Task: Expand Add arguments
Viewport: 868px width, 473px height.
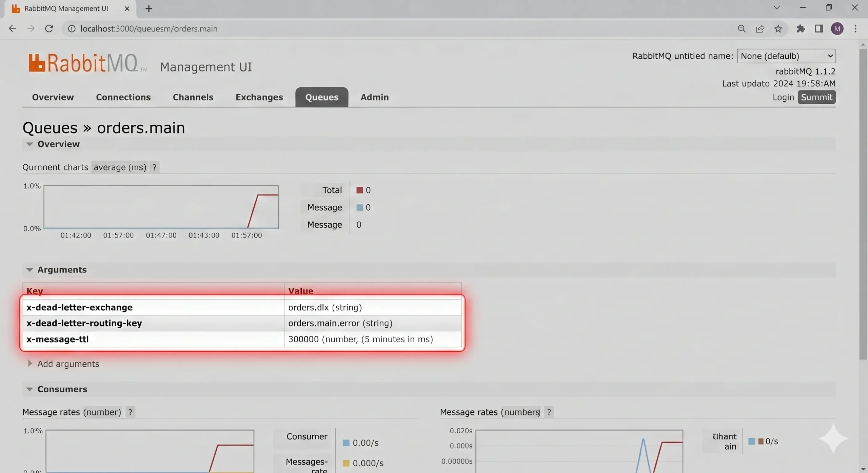Action: (63, 364)
